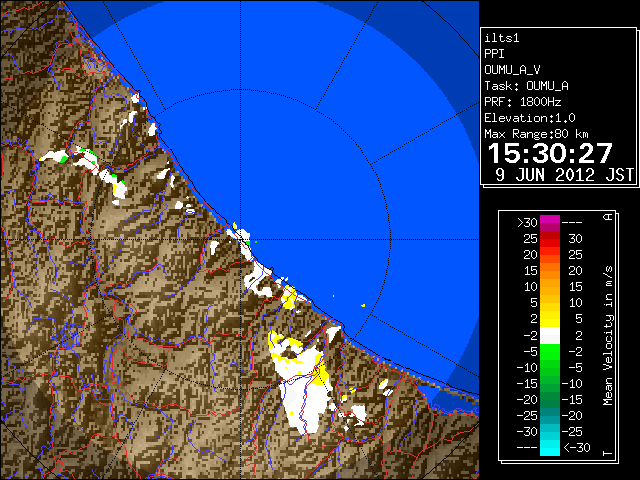
Task: Click the "PRF: 1800Hz" entry
Action: [522, 102]
